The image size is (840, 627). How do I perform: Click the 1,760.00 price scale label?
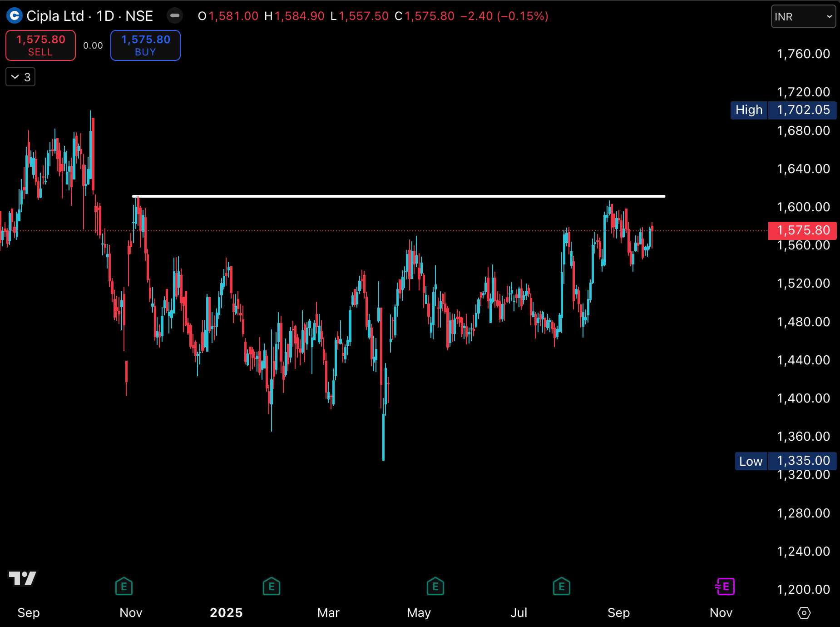pyautogui.click(x=803, y=54)
